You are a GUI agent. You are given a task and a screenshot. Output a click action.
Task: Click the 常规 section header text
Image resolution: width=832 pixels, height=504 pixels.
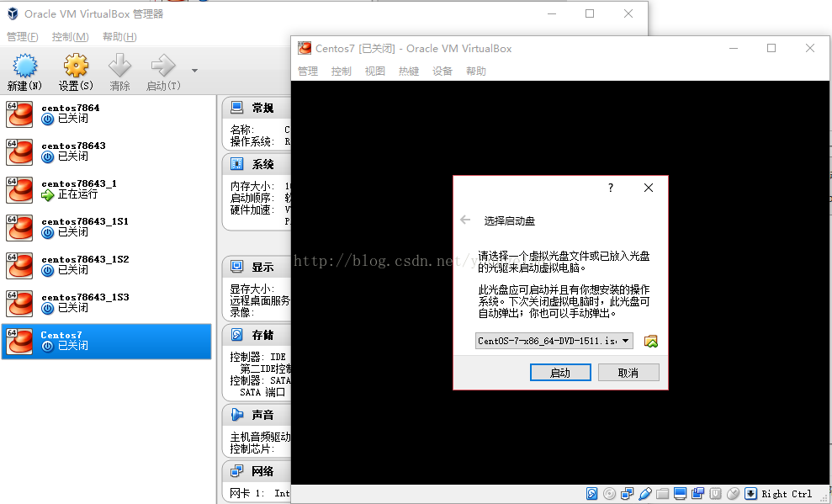(x=262, y=108)
